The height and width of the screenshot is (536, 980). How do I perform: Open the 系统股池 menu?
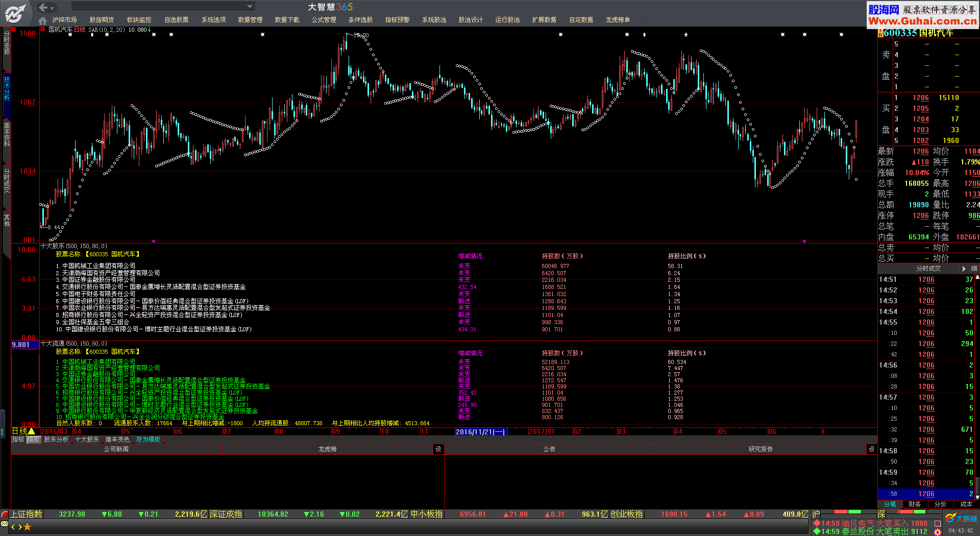tap(434, 20)
